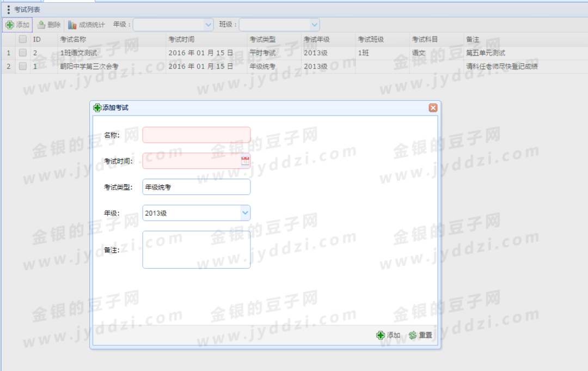Click the 平时考试 type cell

274,53
